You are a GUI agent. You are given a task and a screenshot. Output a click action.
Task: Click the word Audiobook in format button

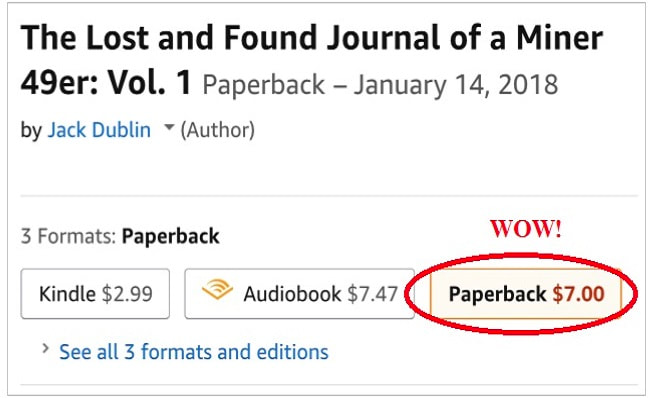(x=292, y=294)
